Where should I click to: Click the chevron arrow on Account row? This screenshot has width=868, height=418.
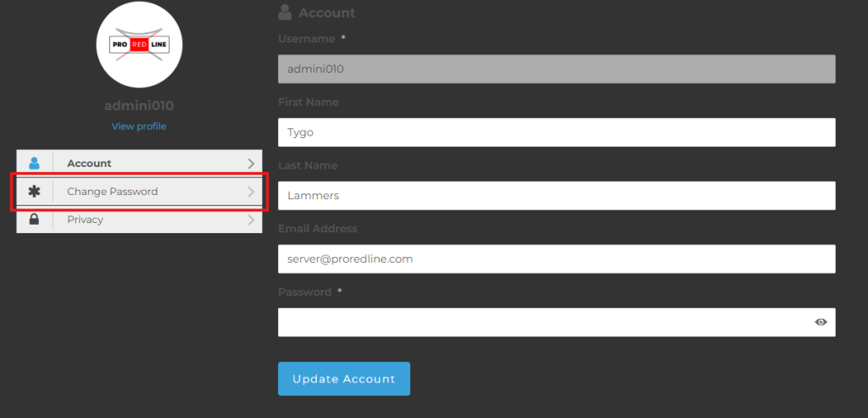(x=251, y=164)
